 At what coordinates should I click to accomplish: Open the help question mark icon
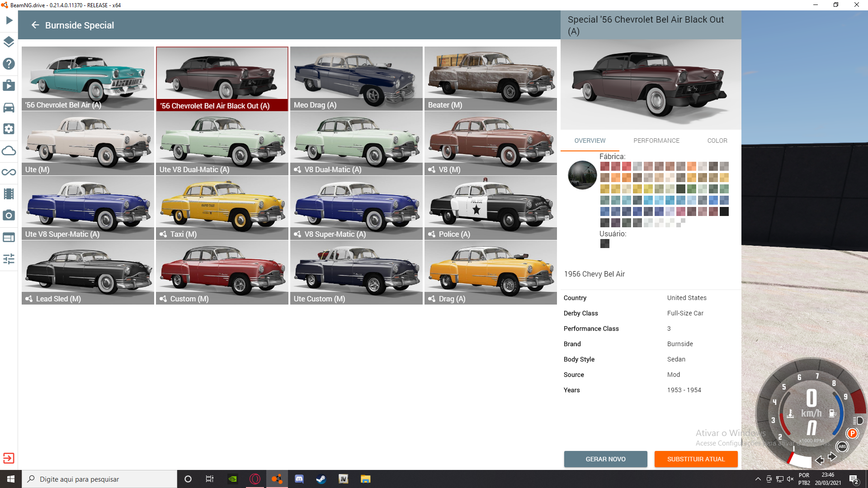(9, 64)
